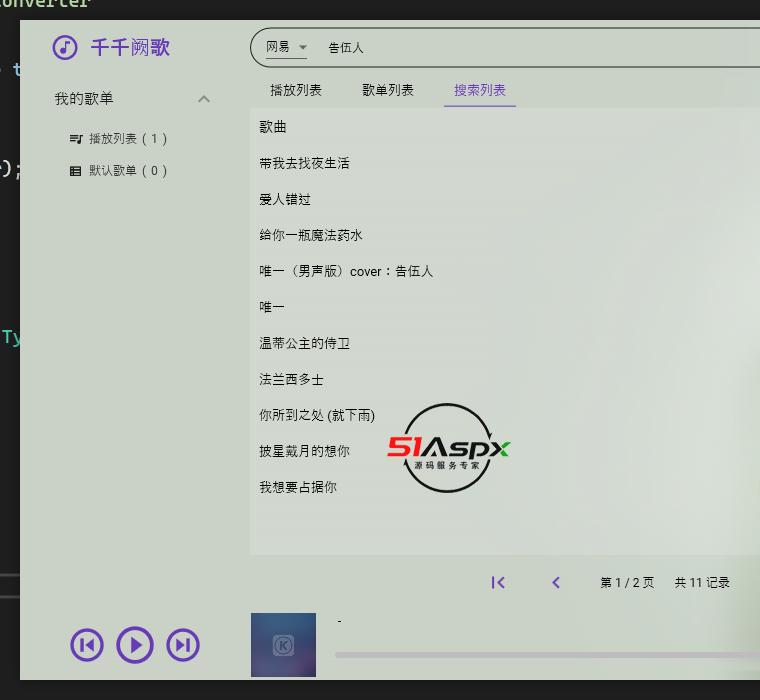Image resolution: width=760 pixels, height=700 pixels.
Task: Open the 网易 music source dropdown
Action: 286,48
